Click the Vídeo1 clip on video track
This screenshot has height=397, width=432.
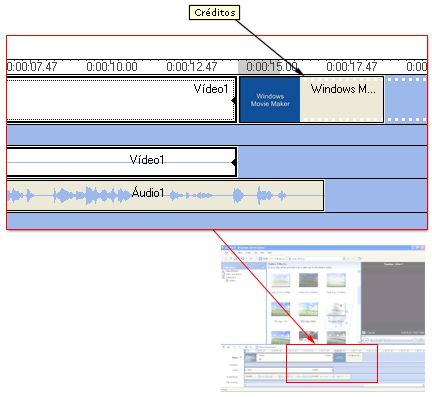tap(121, 100)
